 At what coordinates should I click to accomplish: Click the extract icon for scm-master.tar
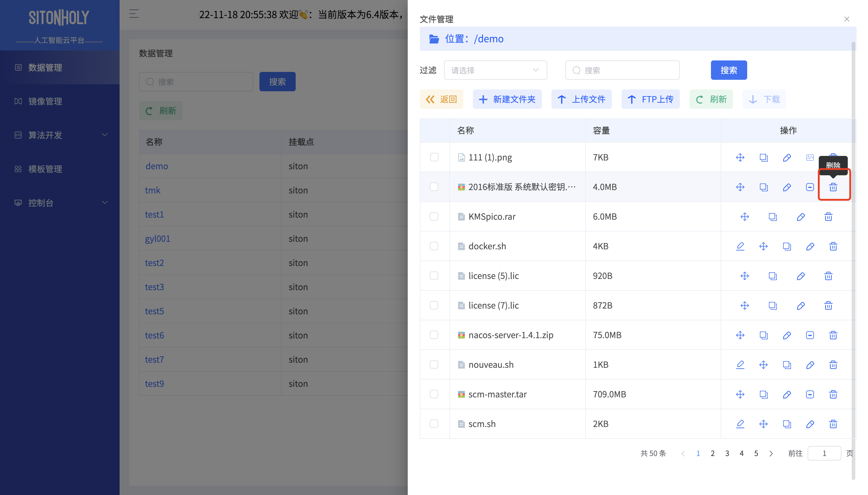pos(810,394)
